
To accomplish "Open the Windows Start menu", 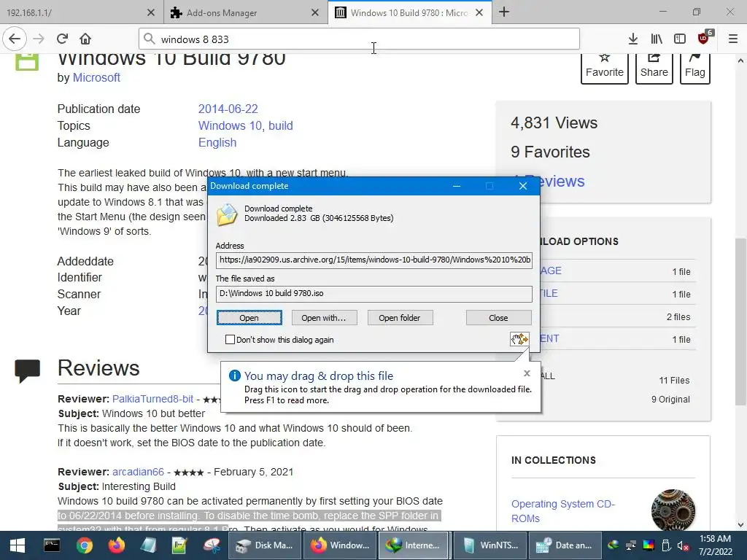I will tap(18, 545).
